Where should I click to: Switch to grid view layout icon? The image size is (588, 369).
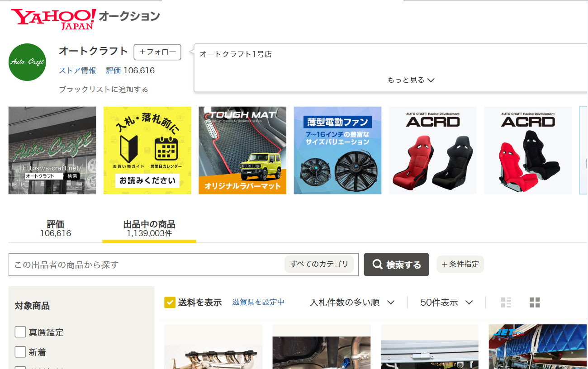click(535, 303)
